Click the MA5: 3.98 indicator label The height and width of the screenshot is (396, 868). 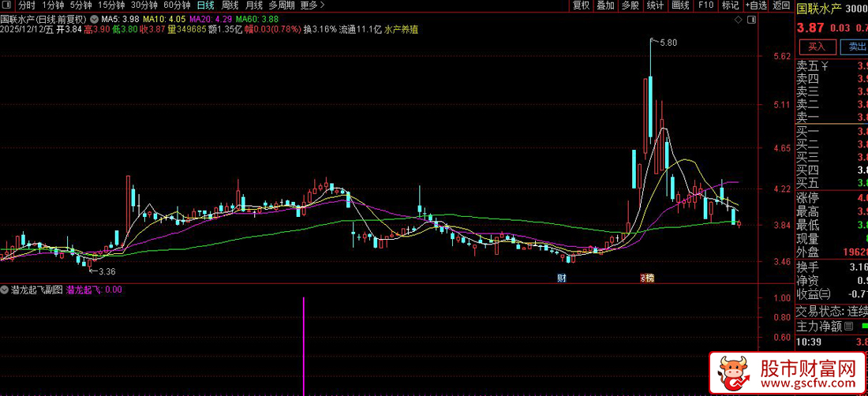point(120,19)
